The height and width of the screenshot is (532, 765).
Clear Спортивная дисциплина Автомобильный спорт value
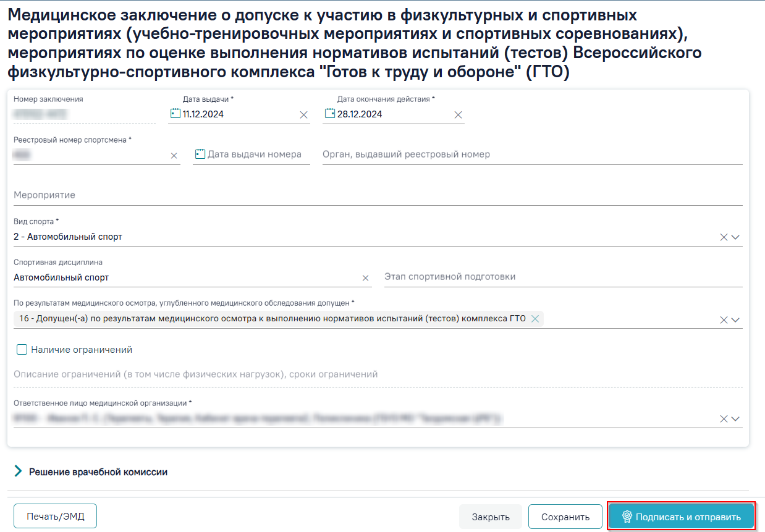(x=365, y=278)
